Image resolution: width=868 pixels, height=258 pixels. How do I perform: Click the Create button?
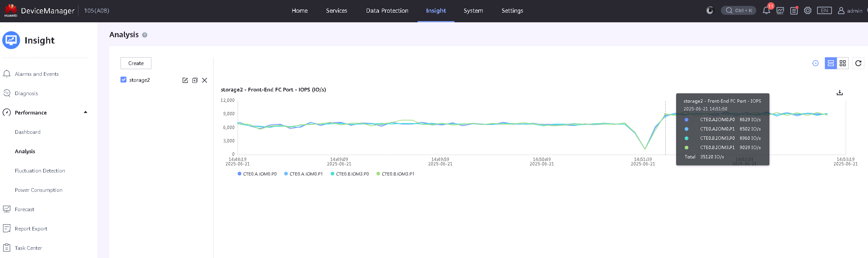pyautogui.click(x=136, y=63)
